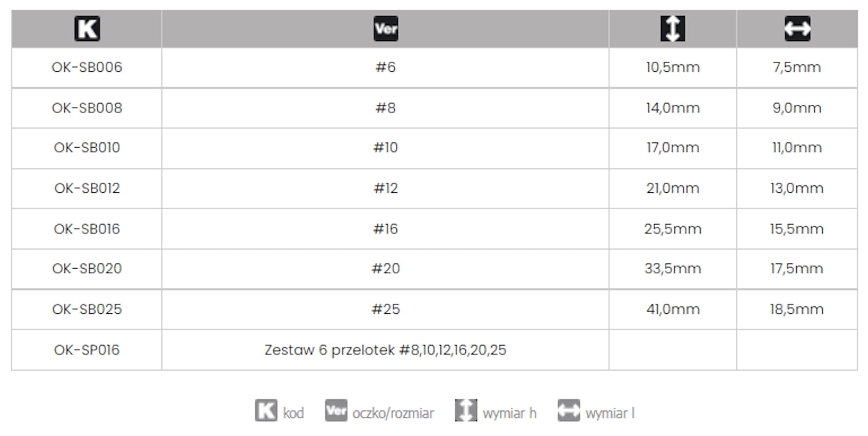Select the 'Zestaw 6 przelotek' set description

385,350
